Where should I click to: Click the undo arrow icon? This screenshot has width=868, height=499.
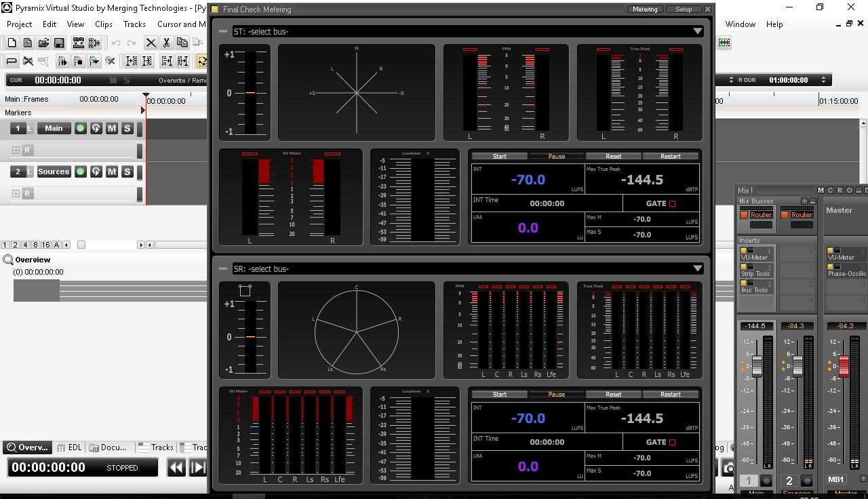coord(116,43)
